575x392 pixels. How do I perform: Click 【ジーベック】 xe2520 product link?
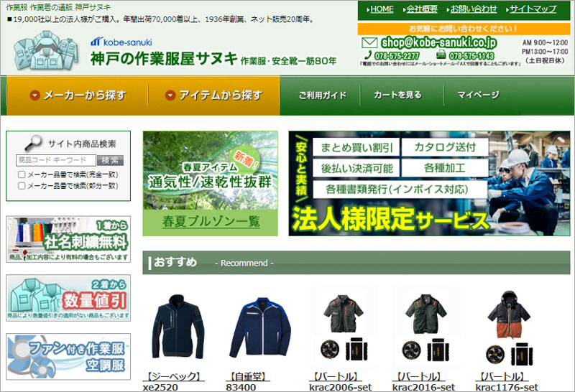point(173,381)
